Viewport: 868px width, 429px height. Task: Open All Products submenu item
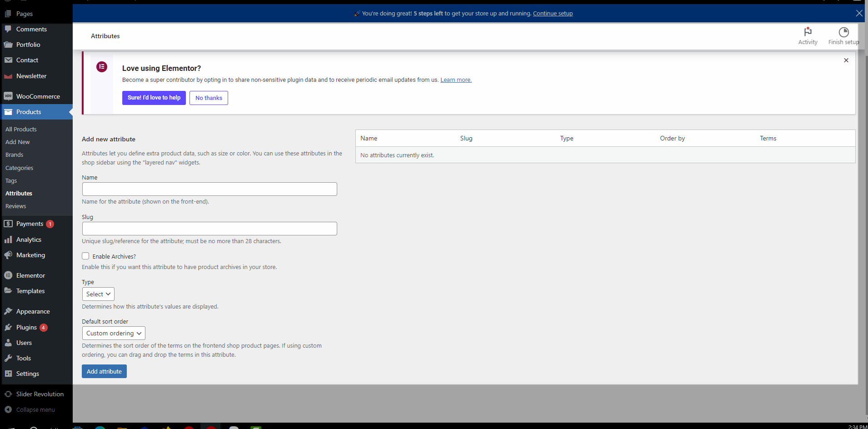click(21, 129)
